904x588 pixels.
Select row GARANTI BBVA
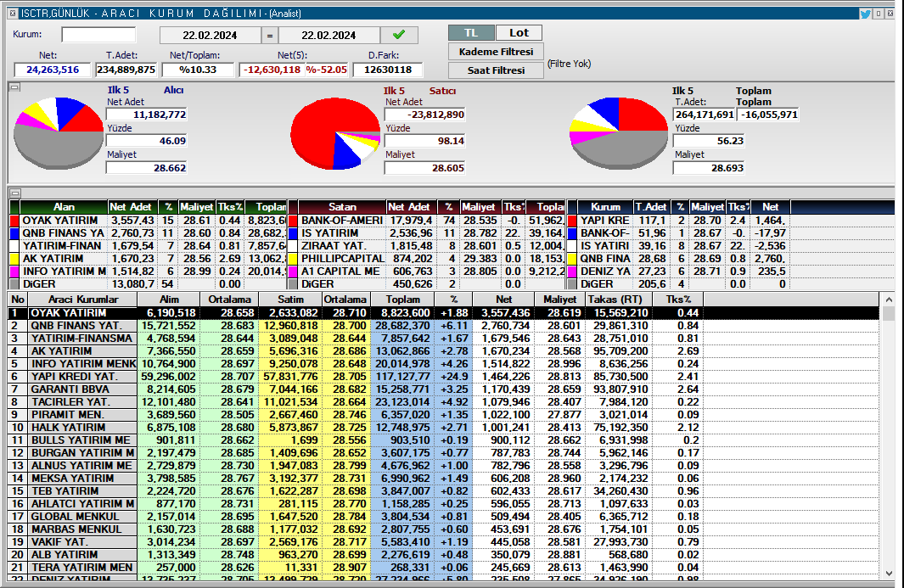pyautogui.click(x=444, y=389)
